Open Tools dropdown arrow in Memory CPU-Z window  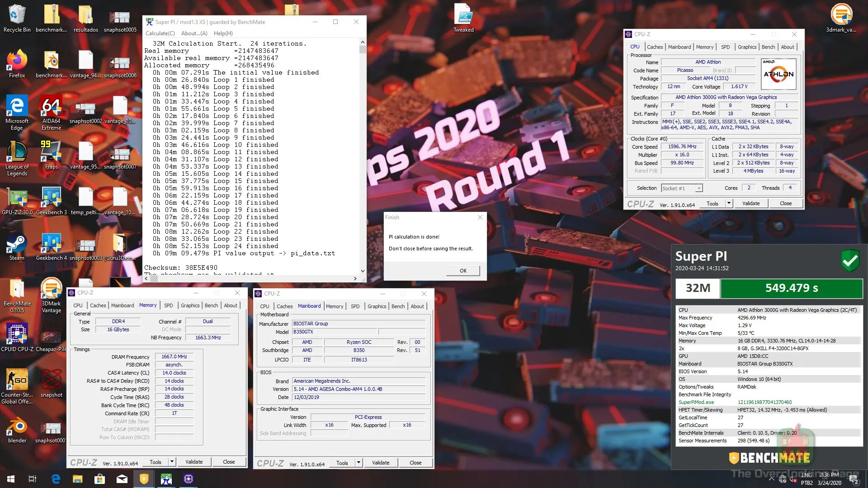coord(172,462)
